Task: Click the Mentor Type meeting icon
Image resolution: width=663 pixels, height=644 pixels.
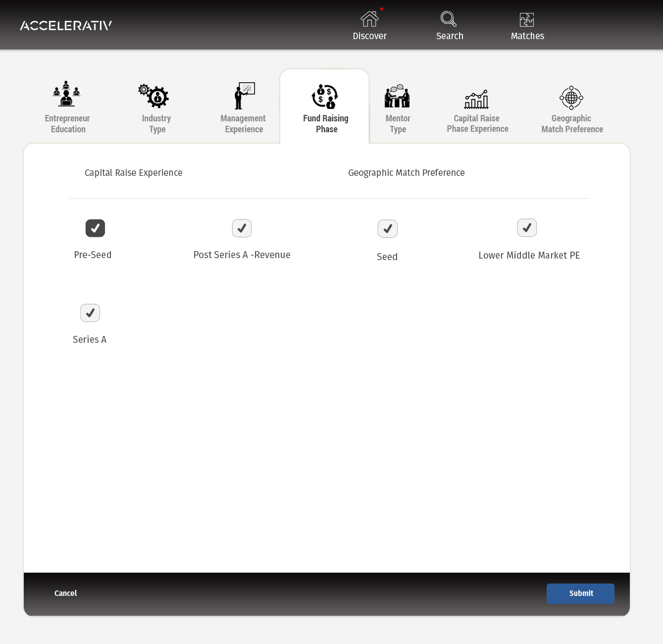Action: coord(397,96)
